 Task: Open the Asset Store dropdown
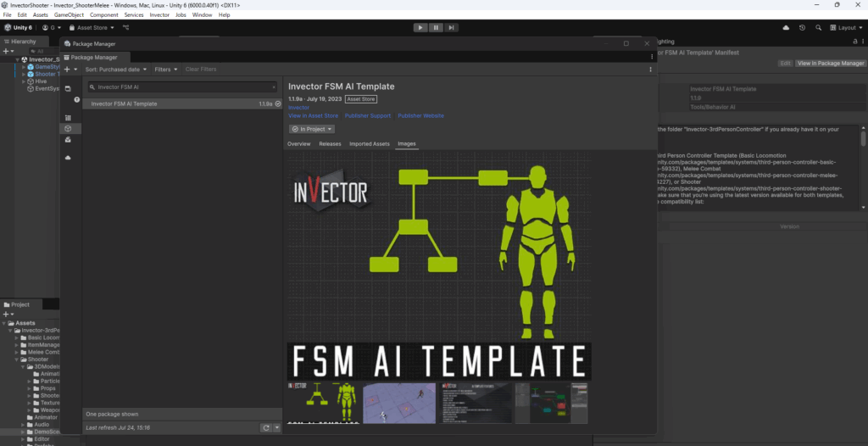click(x=92, y=28)
